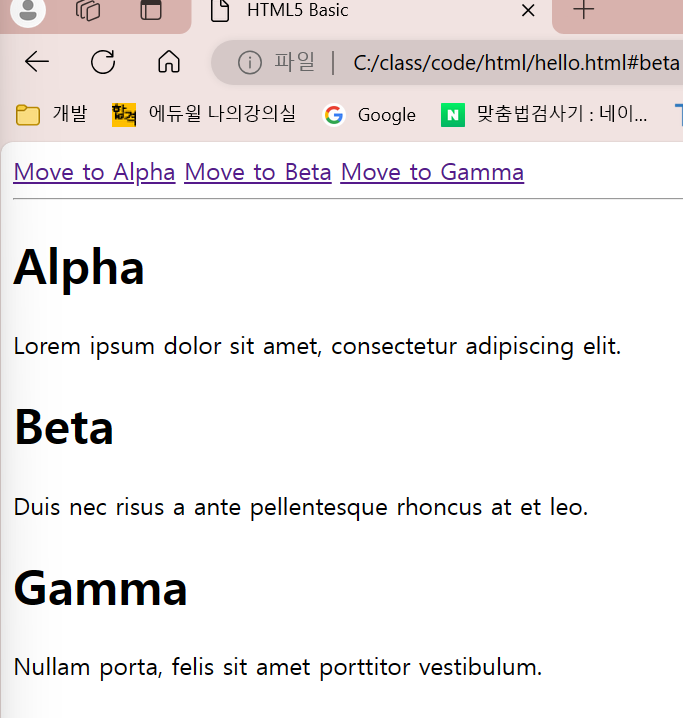Open the profile avatar icon
Image resolution: width=683 pixels, height=718 pixels.
click(28, 10)
